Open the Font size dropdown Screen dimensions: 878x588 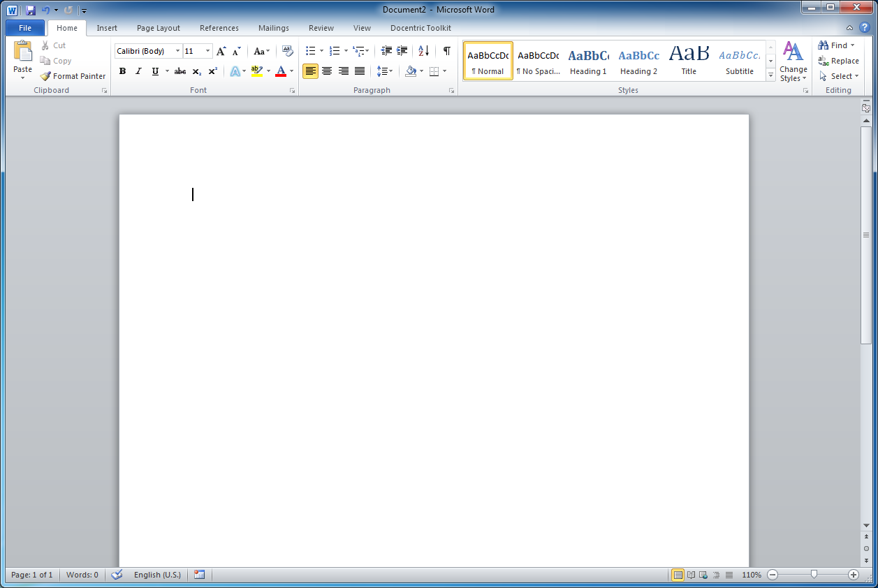pyautogui.click(x=207, y=50)
